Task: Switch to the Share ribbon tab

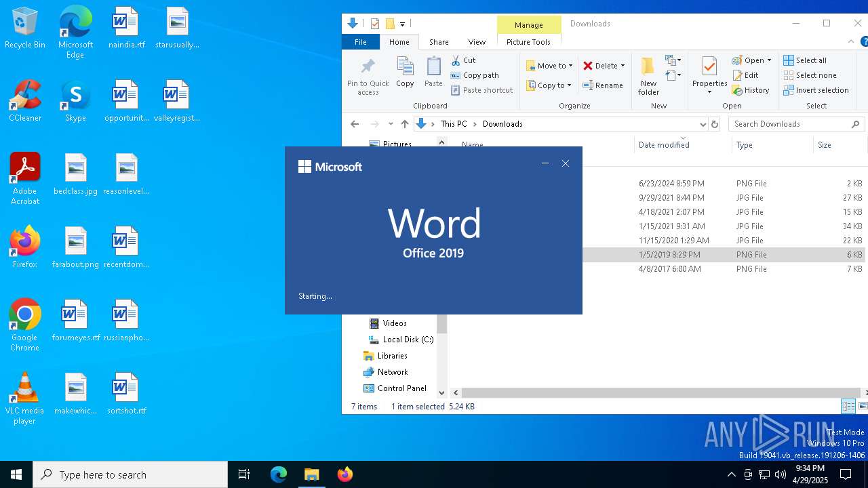Action: (x=439, y=42)
